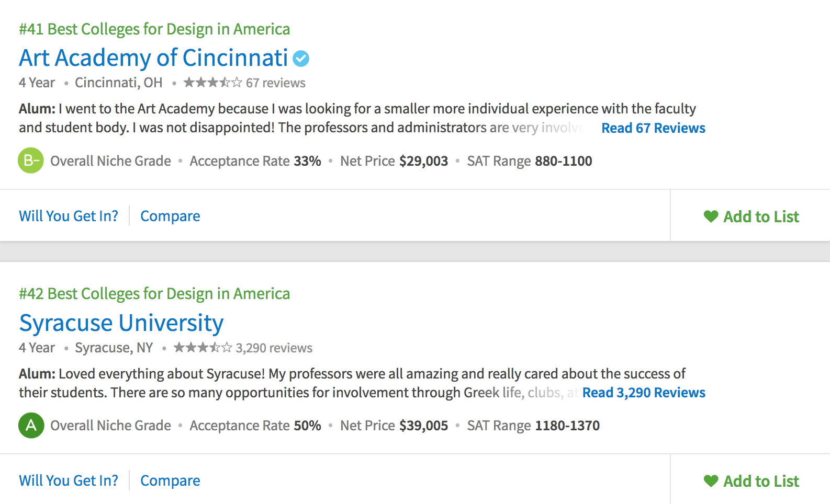Click Will You Get In? for Syracuse University

click(69, 480)
